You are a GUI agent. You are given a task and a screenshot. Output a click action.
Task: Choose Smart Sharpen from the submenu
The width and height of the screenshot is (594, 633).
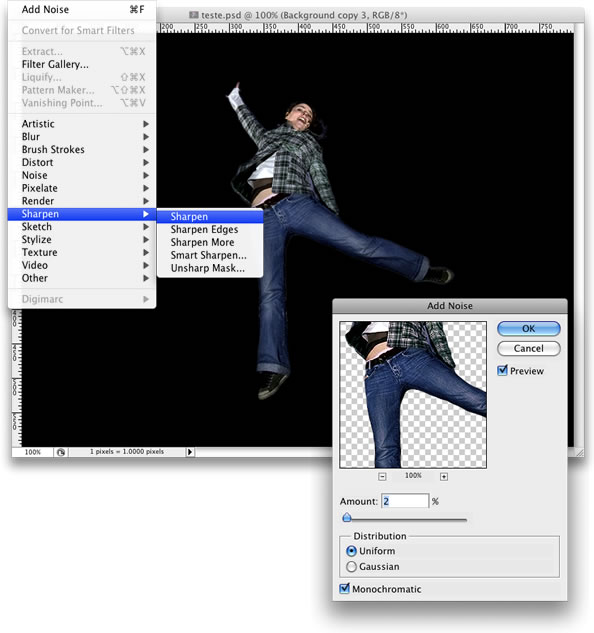coord(210,255)
